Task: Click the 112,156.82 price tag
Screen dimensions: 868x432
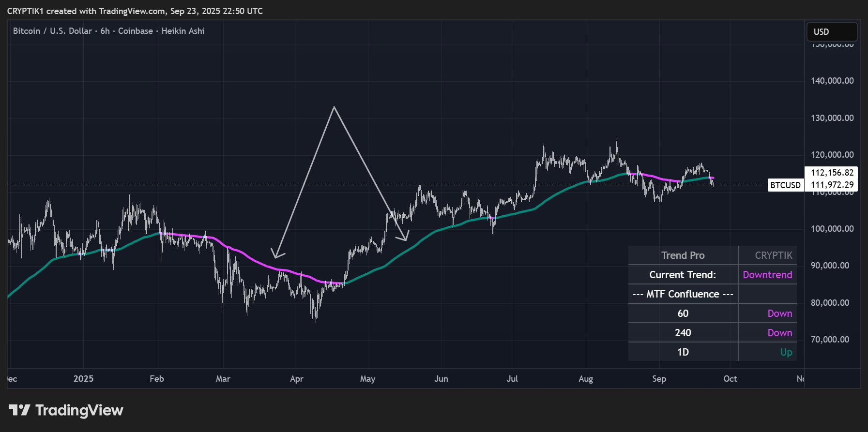Action: pyautogui.click(x=831, y=173)
